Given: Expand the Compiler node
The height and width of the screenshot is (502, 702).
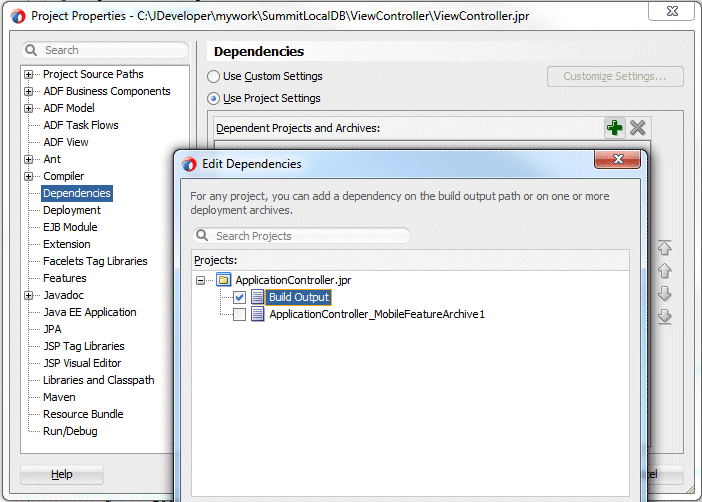Looking at the screenshot, I should pos(29,176).
